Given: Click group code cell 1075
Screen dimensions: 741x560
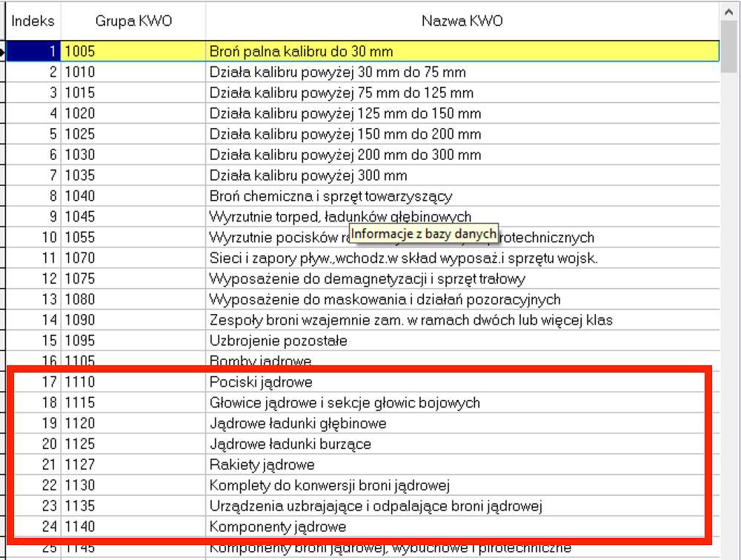Looking at the screenshot, I should (133, 279).
